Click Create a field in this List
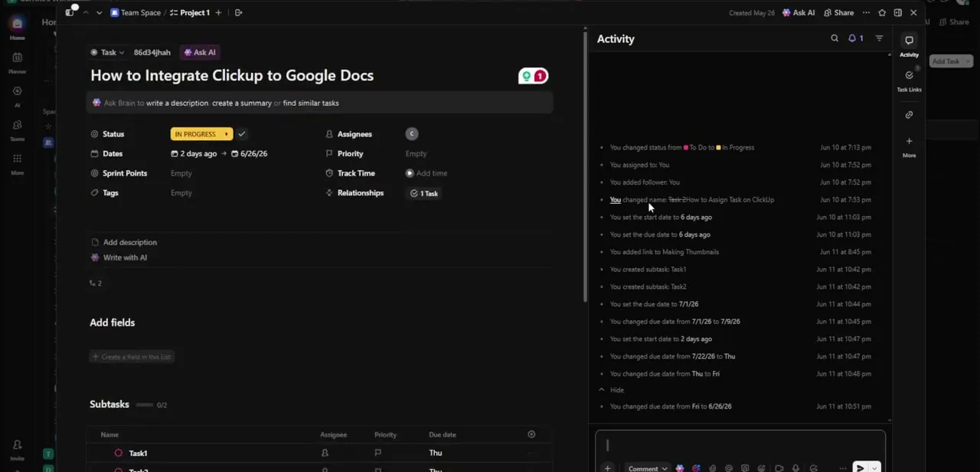The width and height of the screenshot is (980, 472). 132,356
